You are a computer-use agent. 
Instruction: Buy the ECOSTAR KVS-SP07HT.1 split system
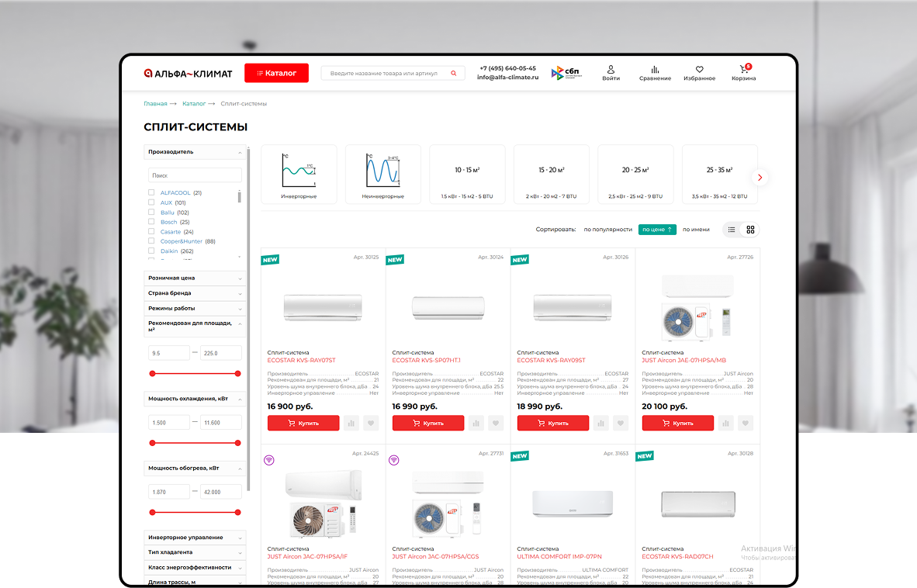[428, 424]
